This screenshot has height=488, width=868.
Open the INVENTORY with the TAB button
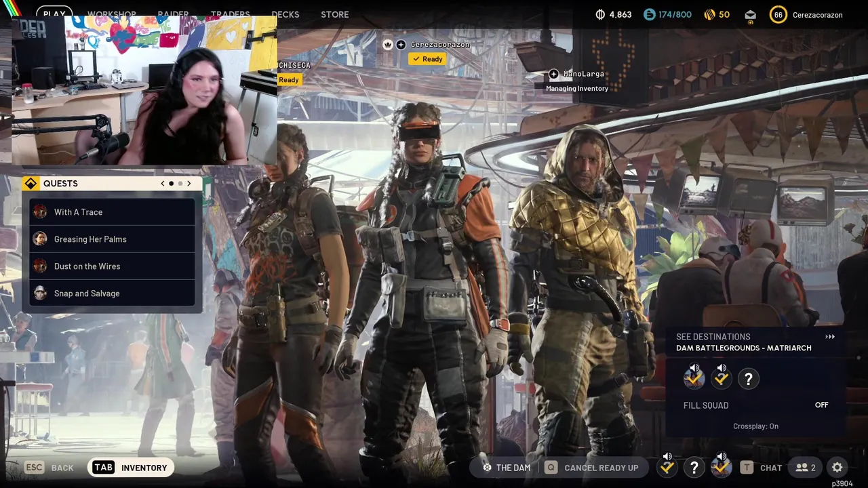[x=131, y=468]
